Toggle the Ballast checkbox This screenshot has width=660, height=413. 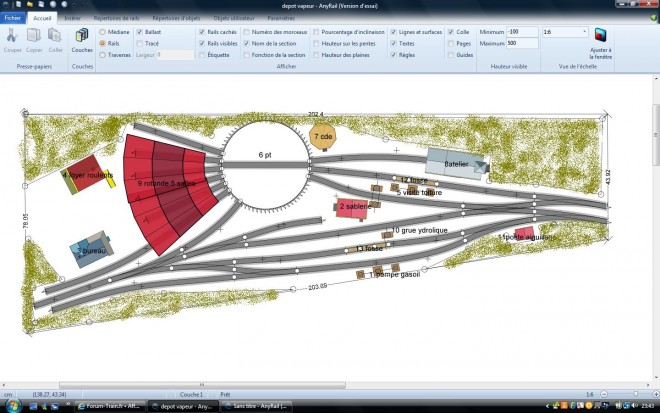point(140,32)
